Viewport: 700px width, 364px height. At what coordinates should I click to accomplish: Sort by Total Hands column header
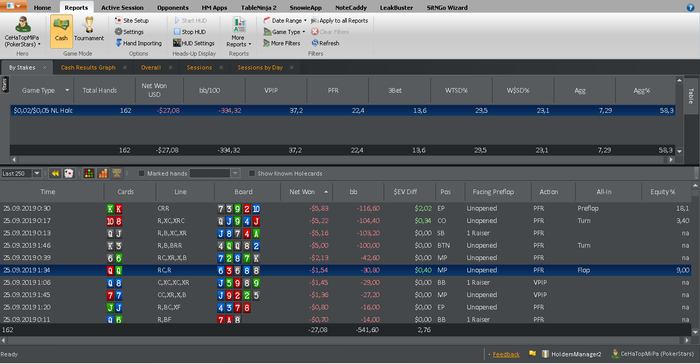[x=104, y=90]
